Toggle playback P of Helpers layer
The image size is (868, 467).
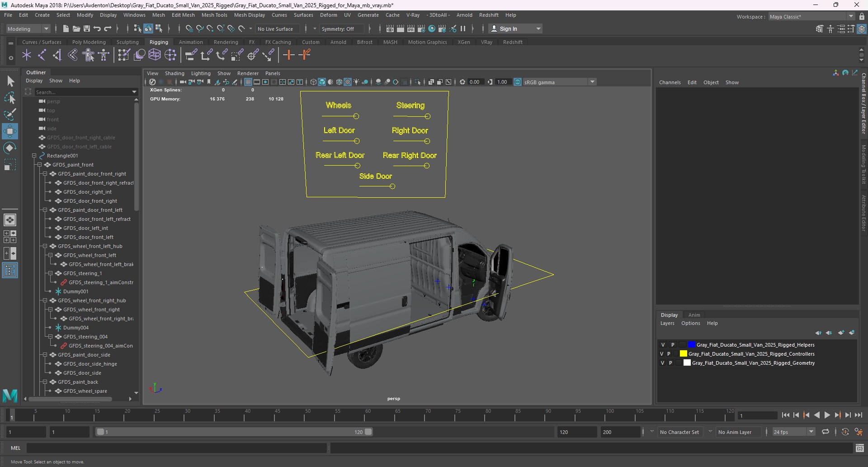point(673,345)
